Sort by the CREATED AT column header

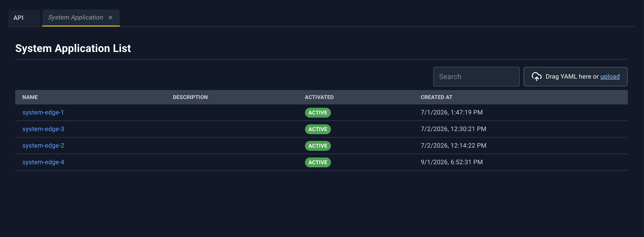(436, 97)
